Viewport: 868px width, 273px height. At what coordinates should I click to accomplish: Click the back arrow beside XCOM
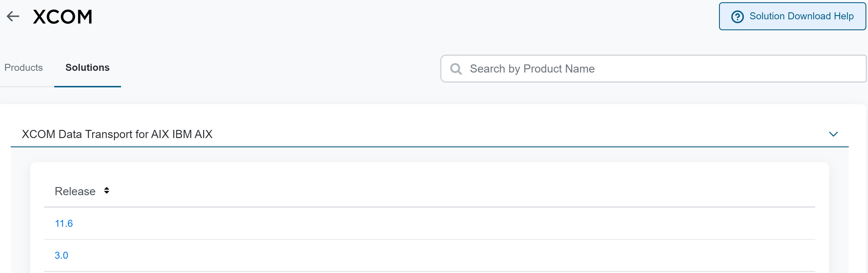(x=13, y=16)
